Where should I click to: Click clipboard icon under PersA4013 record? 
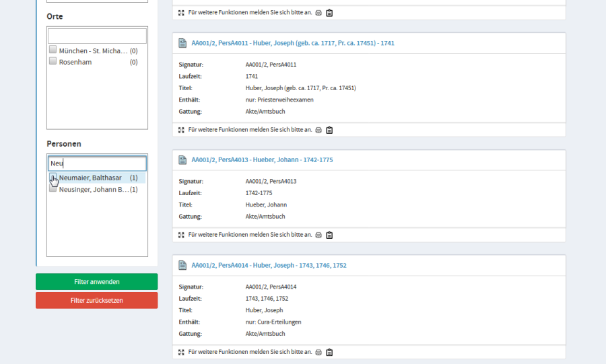click(x=329, y=235)
